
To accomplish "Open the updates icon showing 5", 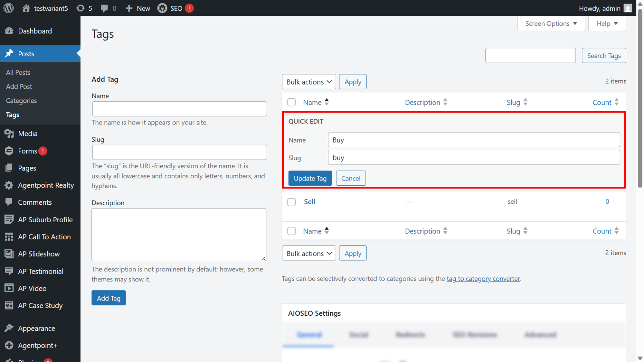I will pyautogui.click(x=80, y=8).
